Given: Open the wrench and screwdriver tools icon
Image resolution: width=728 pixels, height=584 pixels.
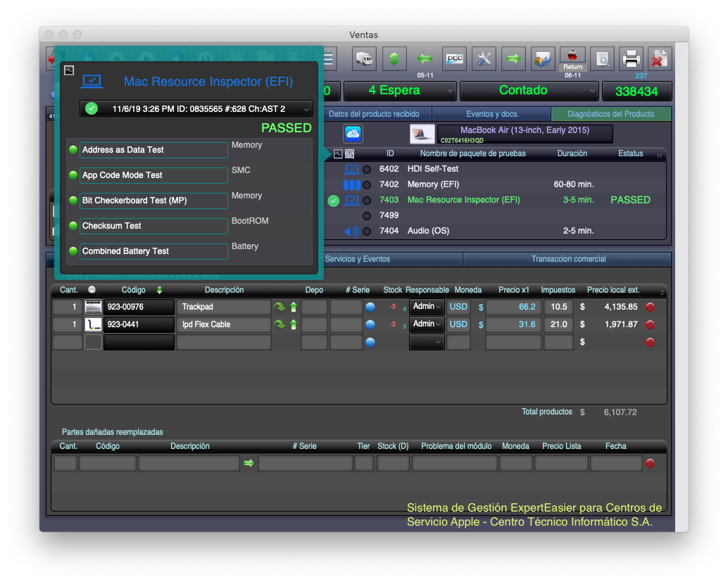Looking at the screenshot, I should tap(484, 59).
